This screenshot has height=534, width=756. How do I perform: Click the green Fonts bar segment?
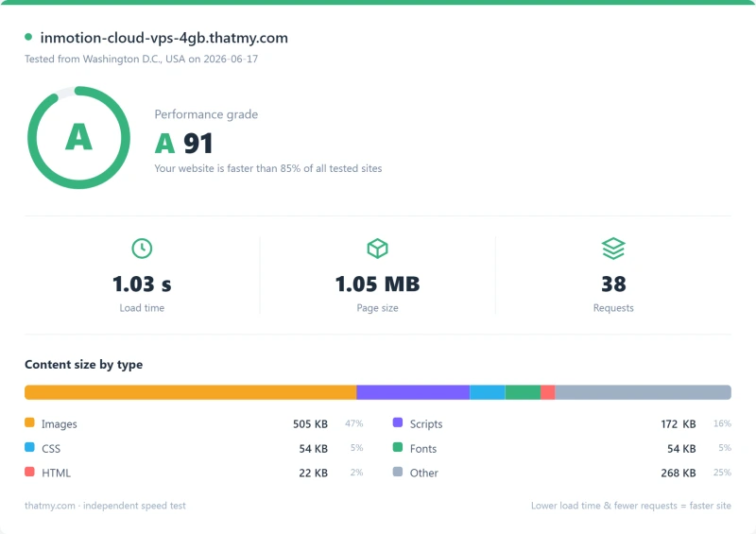523,392
